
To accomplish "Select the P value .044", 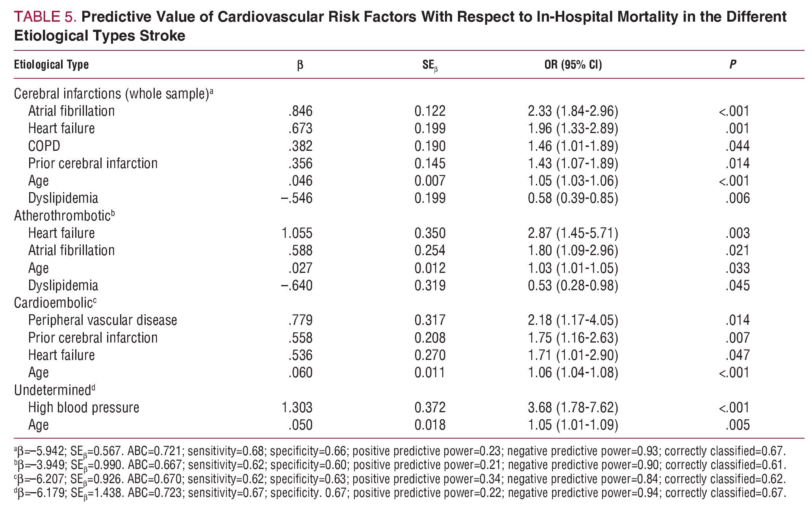I will (x=738, y=146).
